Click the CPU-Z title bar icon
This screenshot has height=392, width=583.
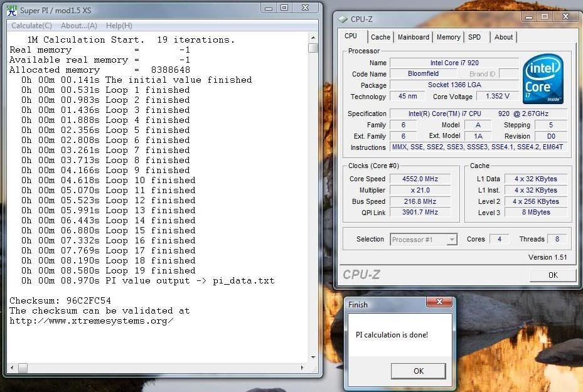coord(343,19)
